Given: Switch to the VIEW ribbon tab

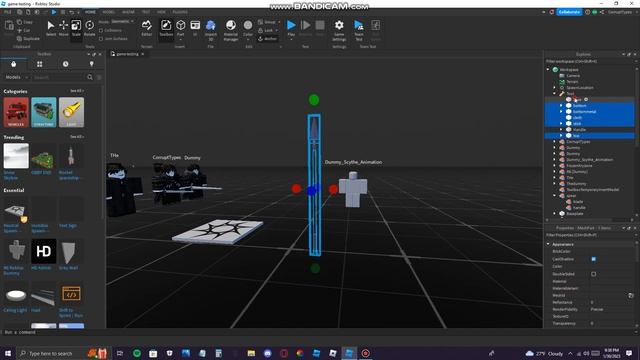Looking at the screenshot, I should click(x=161, y=12).
